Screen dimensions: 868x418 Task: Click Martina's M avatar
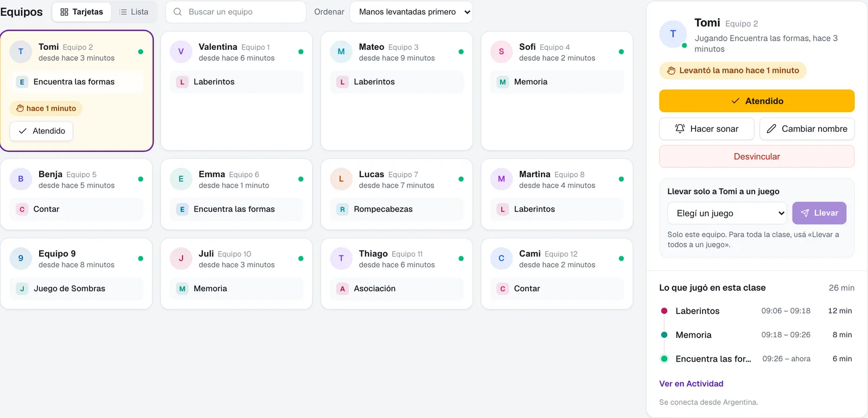[x=501, y=179]
